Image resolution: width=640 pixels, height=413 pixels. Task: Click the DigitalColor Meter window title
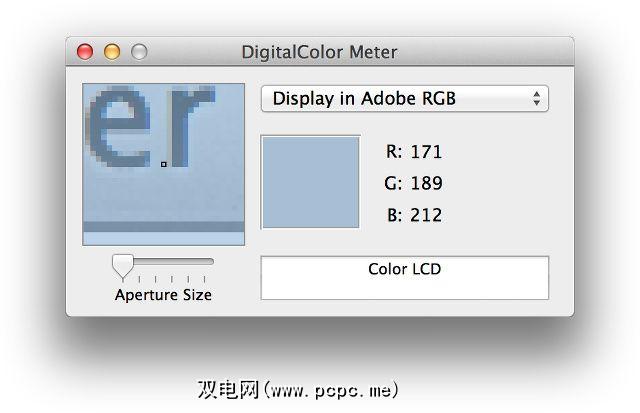[319, 51]
